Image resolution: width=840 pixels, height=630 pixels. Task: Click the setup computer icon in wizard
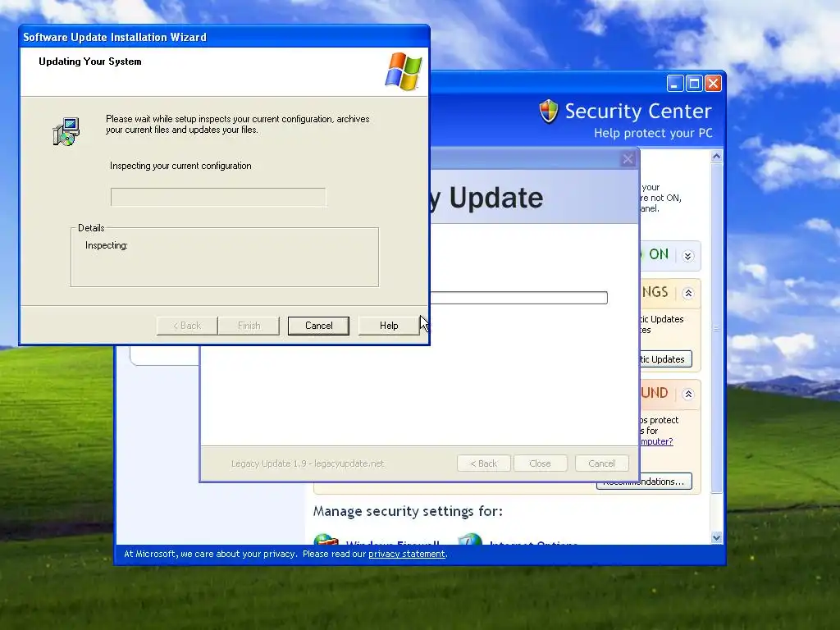pyautogui.click(x=66, y=132)
